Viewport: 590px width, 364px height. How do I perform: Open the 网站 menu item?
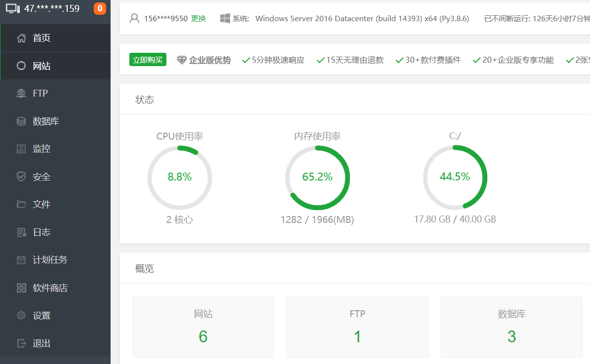click(42, 66)
